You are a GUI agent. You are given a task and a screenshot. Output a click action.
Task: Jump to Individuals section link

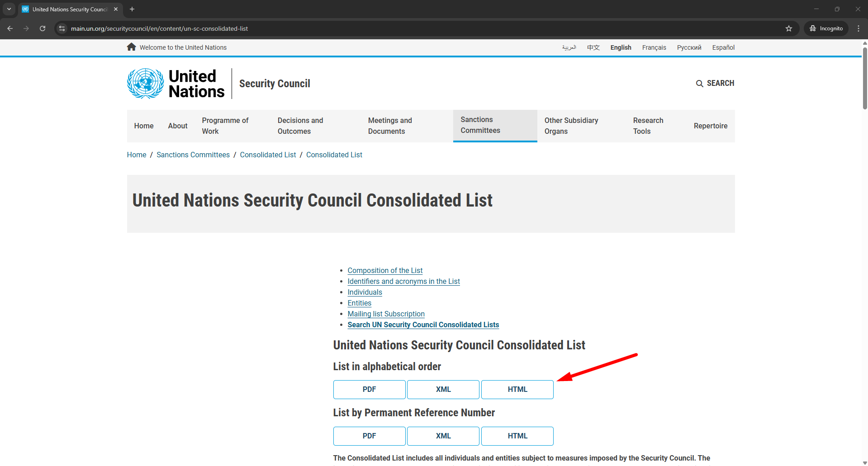pos(365,292)
